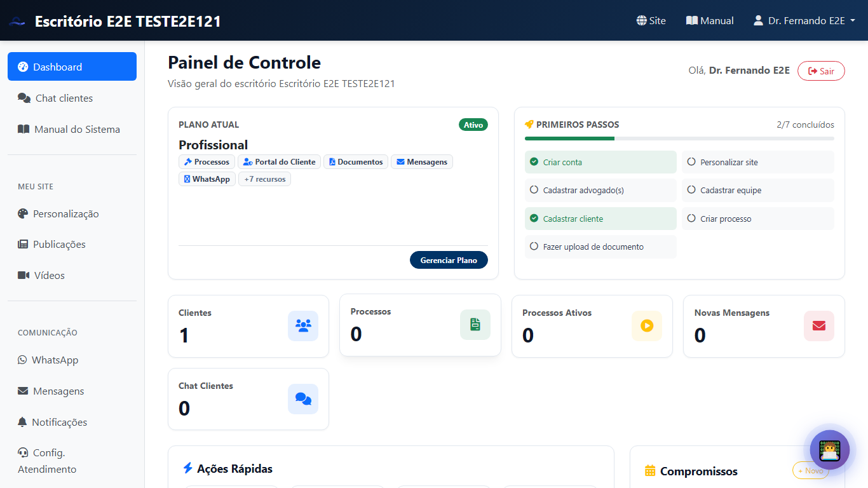Click the lightning bolt icon by Ações Rápidas
This screenshot has width=868, height=488.
pos(188,468)
